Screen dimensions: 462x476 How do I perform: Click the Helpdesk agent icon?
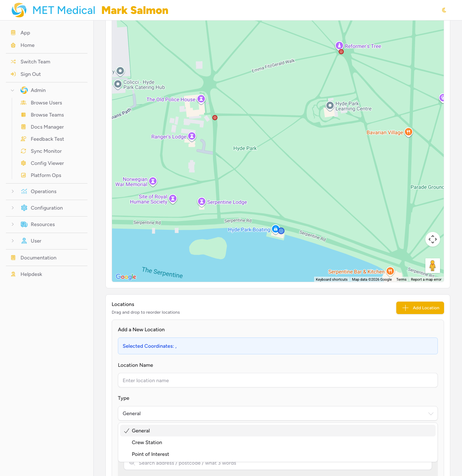(x=13, y=274)
